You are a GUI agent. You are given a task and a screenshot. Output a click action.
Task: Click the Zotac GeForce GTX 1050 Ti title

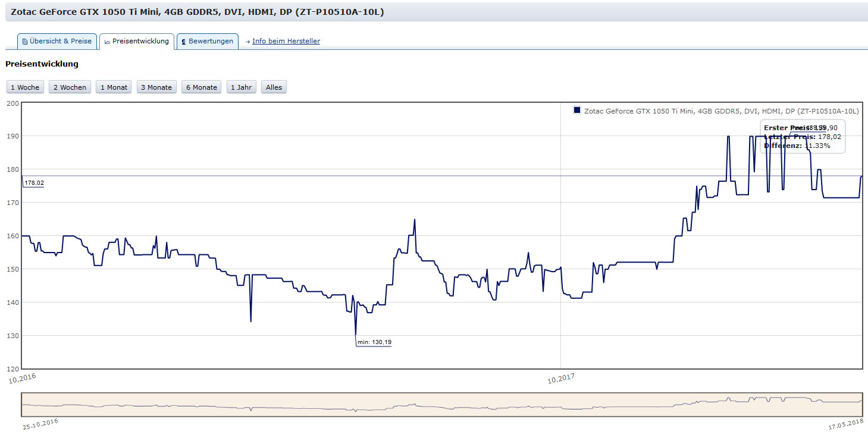197,12
